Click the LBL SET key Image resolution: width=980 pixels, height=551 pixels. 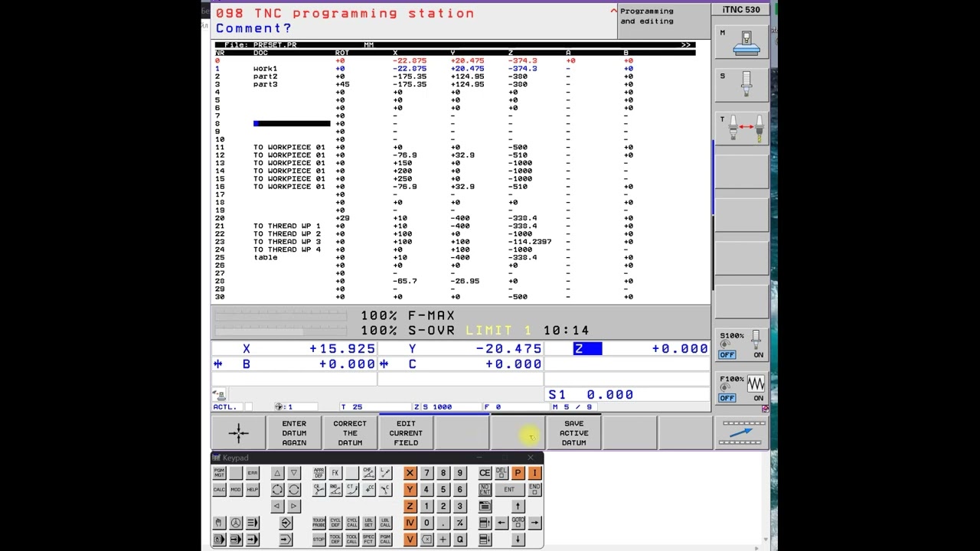coord(368,523)
